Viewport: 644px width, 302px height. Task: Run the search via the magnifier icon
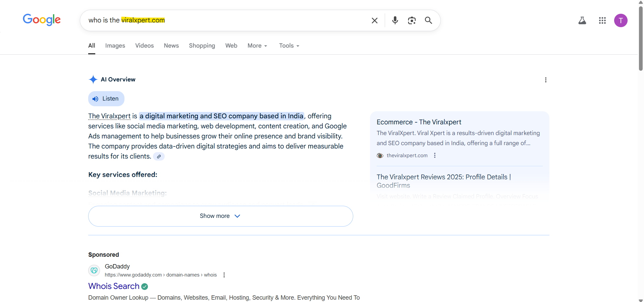428,20
